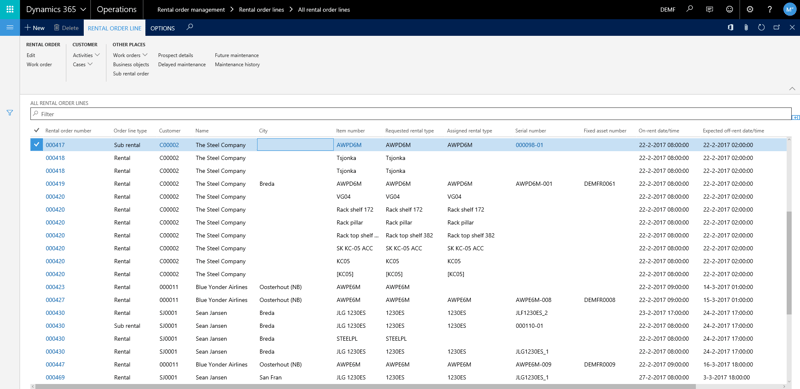The image size is (800, 389).
Task: Open the messages icon in top bar
Action: click(x=709, y=9)
